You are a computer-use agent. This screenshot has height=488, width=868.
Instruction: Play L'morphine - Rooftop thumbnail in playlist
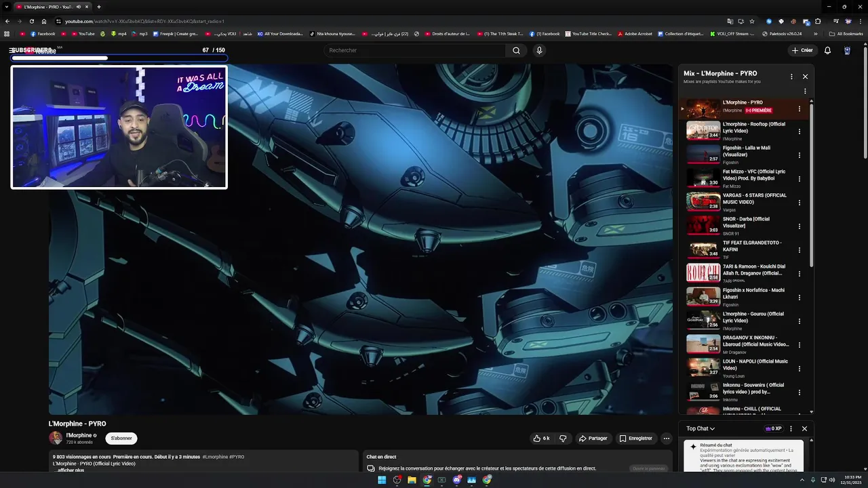pos(703,131)
